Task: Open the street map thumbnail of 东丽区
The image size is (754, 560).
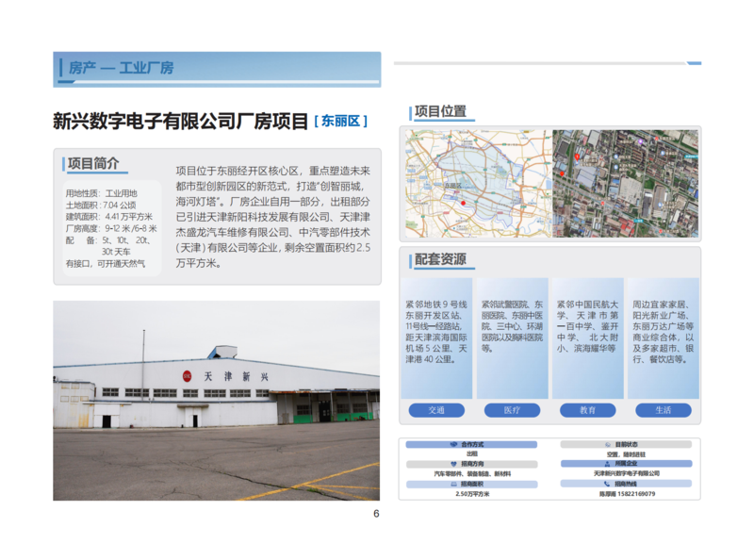Action: coord(479,183)
